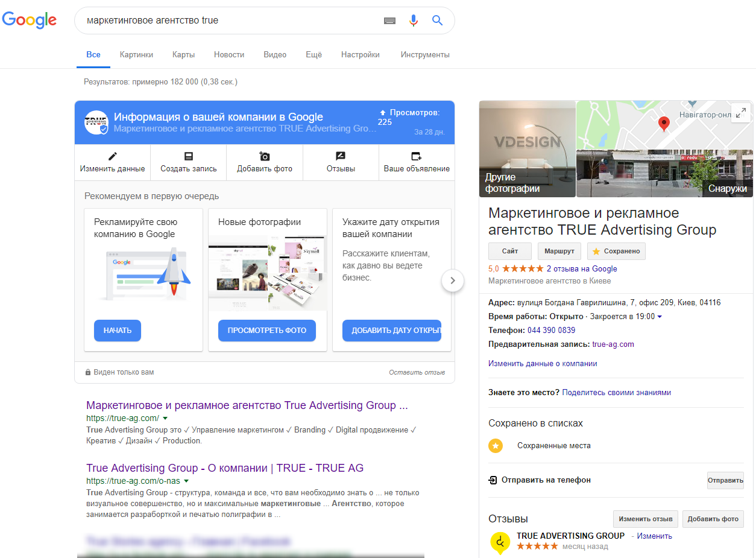Open the Ещё search menu
The width and height of the screenshot is (756, 558).
point(313,55)
